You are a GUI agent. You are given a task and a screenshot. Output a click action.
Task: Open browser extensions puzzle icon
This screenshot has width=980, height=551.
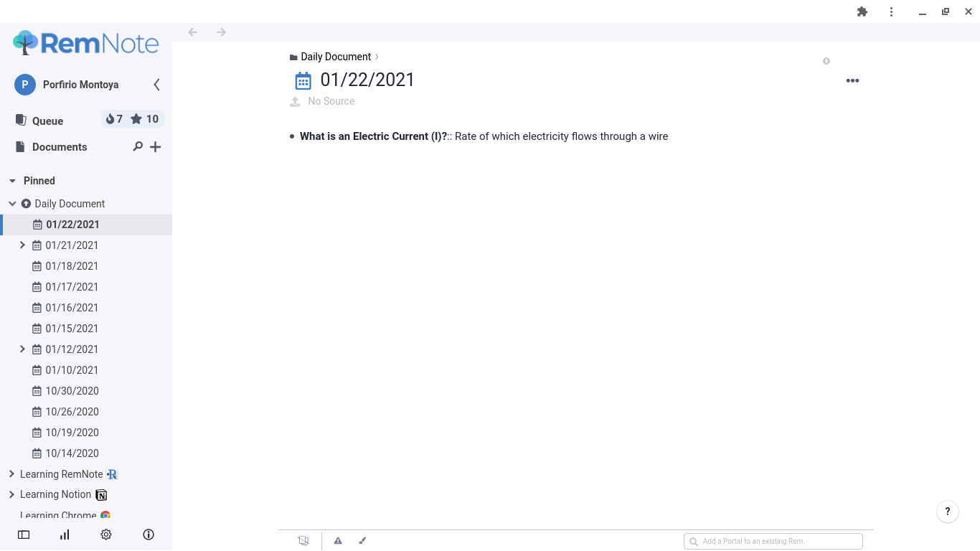click(x=862, y=11)
